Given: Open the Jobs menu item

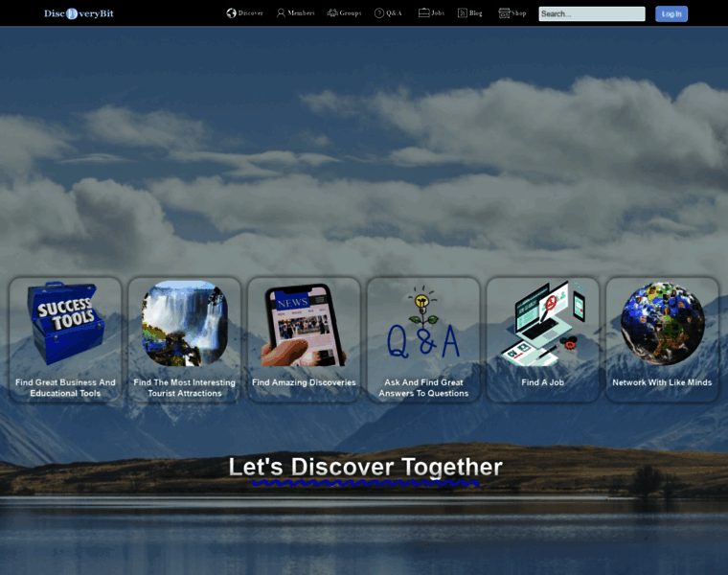Looking at the screenshot, I should [x=438, y=13].
